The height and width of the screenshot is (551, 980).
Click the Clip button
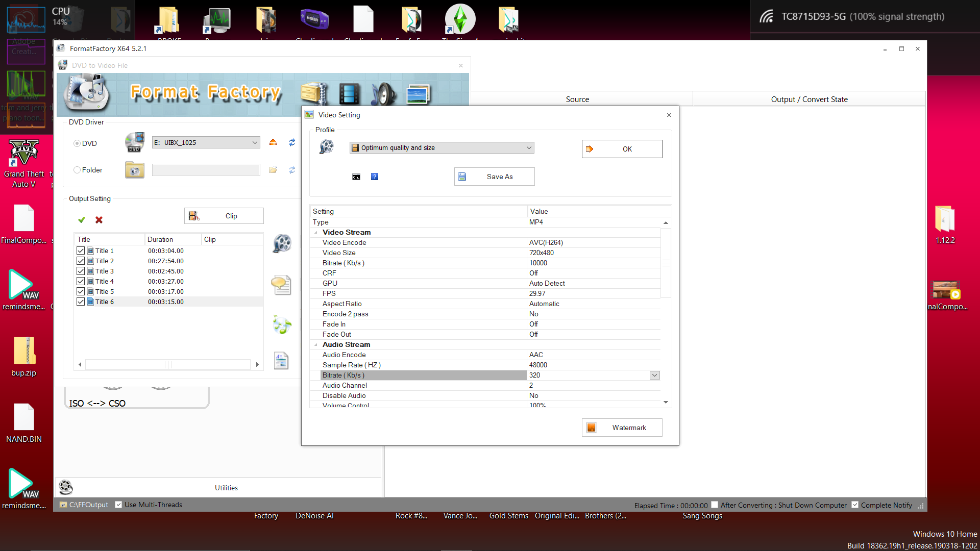pyautogui.click(x=224, y=216)
